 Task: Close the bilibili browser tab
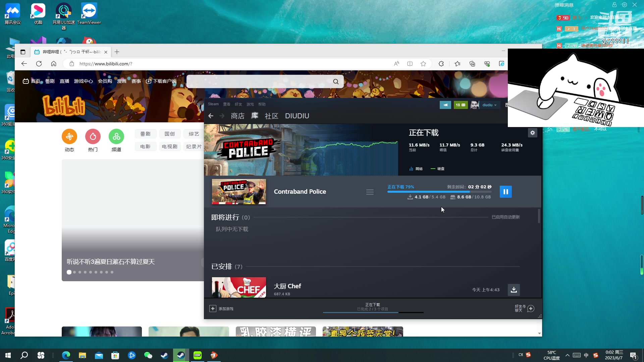pyautogui.click(x=106, y=52)
